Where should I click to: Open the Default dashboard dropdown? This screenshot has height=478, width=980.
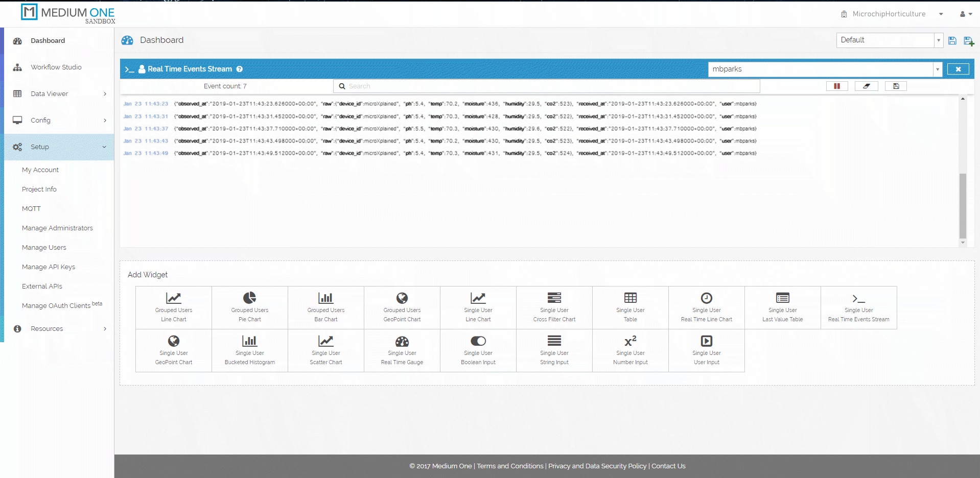pyautogui.click(x=938, y=40)
